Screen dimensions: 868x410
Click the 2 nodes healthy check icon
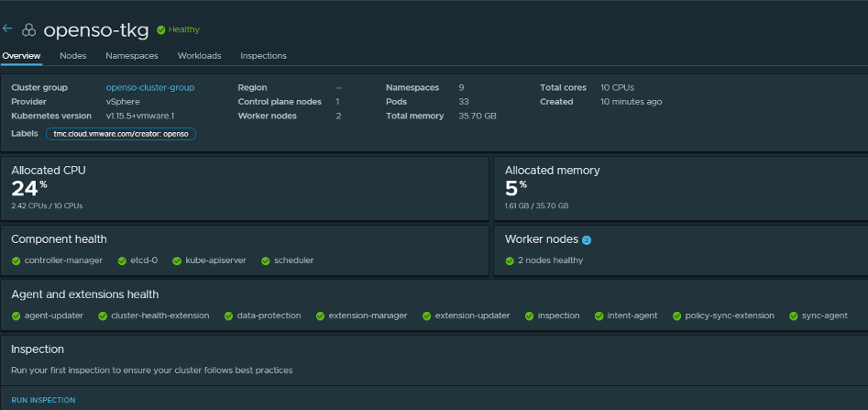(x=511, y=260)
